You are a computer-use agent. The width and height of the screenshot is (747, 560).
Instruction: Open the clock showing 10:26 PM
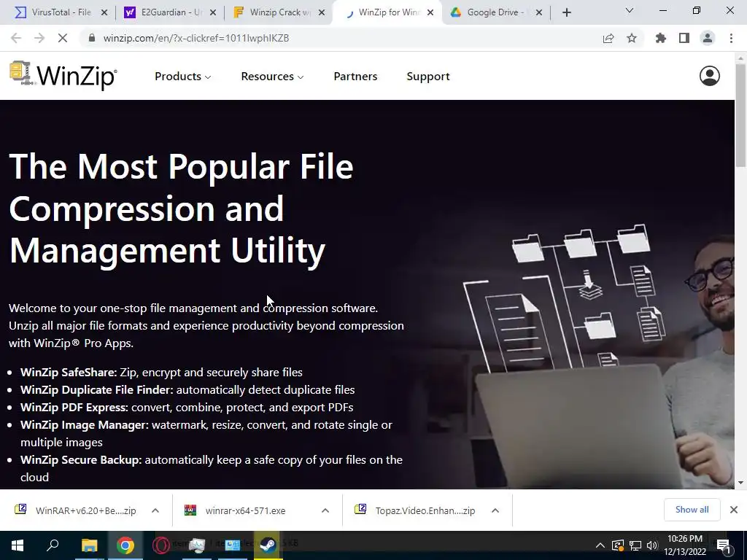685,545
